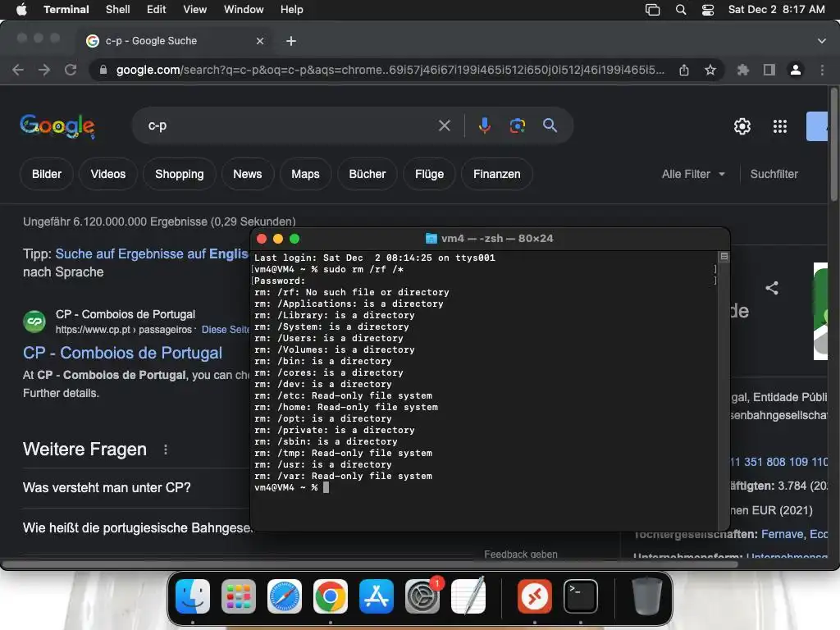840x630 pixels.
Task: Open Chrome profile icon
Action: (796, 70)
